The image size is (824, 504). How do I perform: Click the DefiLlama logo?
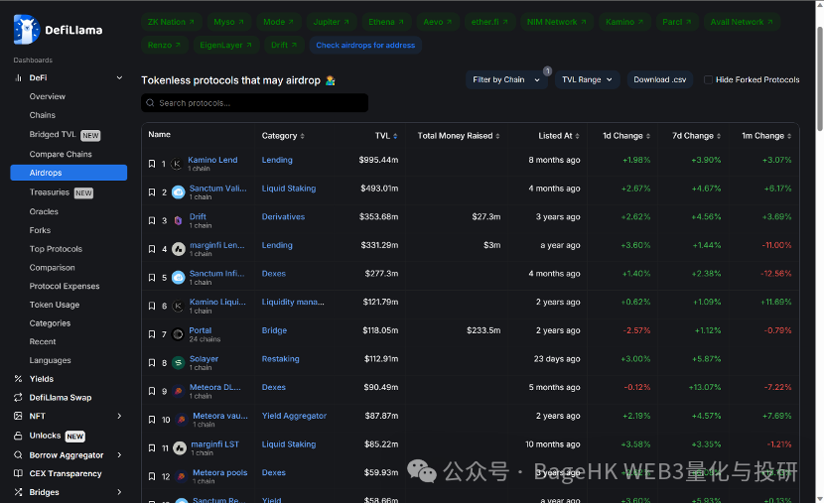[58, 30]
